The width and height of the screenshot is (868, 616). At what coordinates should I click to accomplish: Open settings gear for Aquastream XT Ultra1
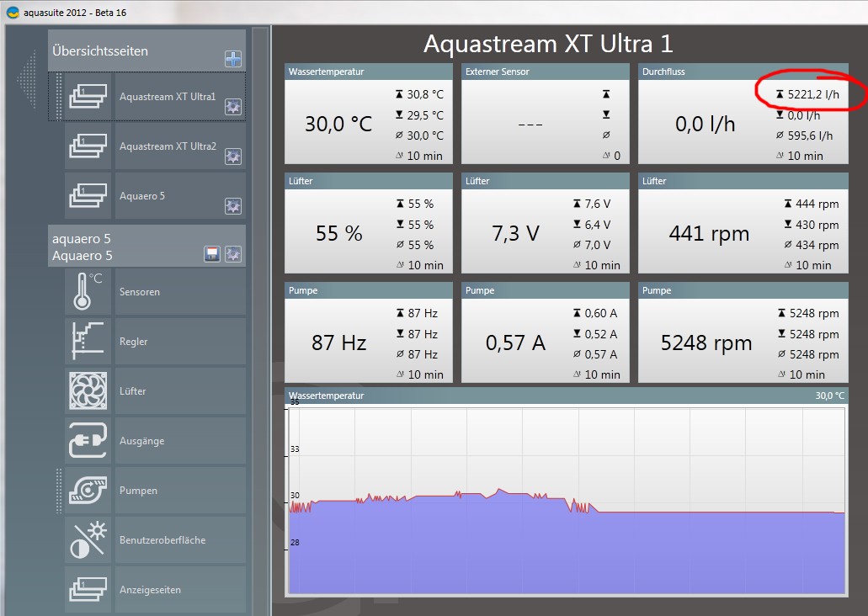coord(233,107)
